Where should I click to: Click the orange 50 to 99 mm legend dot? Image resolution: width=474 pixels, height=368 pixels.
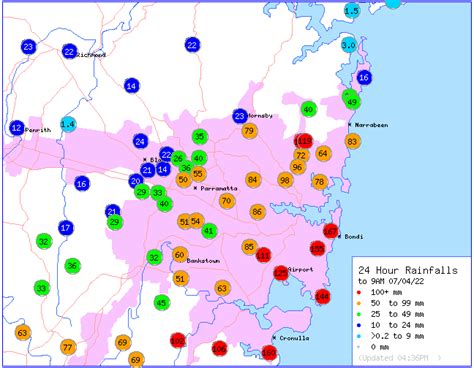click(x=359, y=303)
